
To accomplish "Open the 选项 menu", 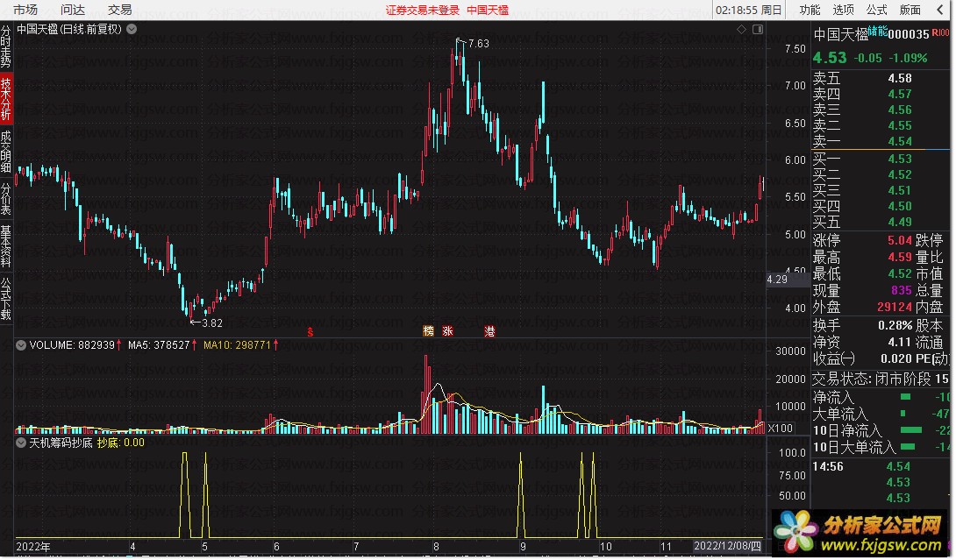I will coord(843,10).
